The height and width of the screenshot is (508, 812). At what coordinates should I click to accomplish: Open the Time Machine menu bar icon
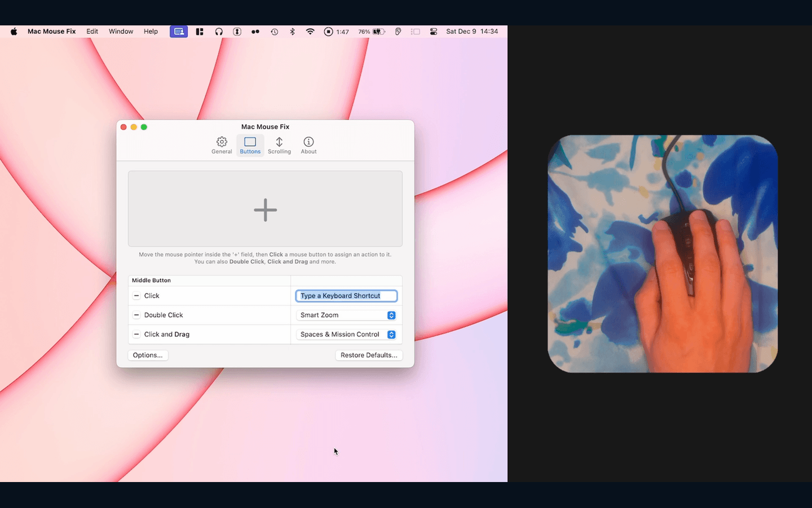(274, 32)
